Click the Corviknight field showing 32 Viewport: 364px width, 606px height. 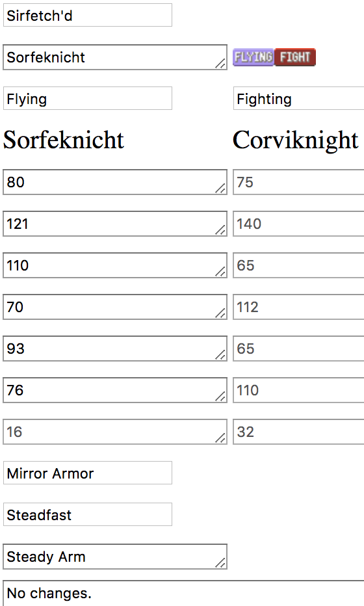(x=299, y=432)
